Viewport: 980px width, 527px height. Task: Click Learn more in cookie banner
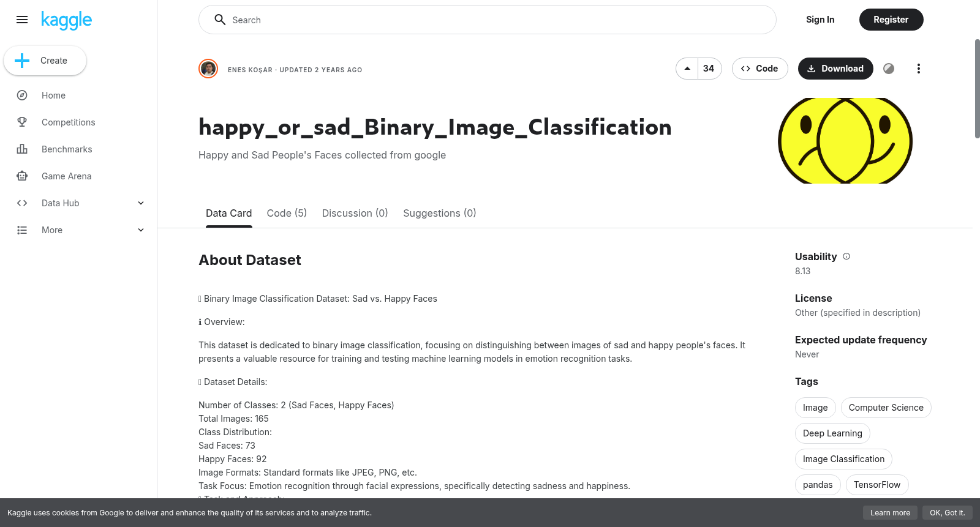coord(890,513)
